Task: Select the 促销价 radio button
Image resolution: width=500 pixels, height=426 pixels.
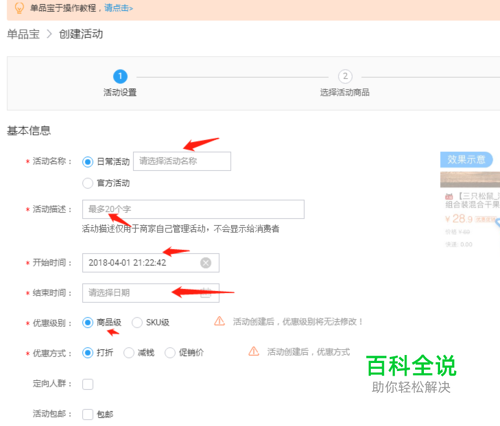Action: coord(170,353)
